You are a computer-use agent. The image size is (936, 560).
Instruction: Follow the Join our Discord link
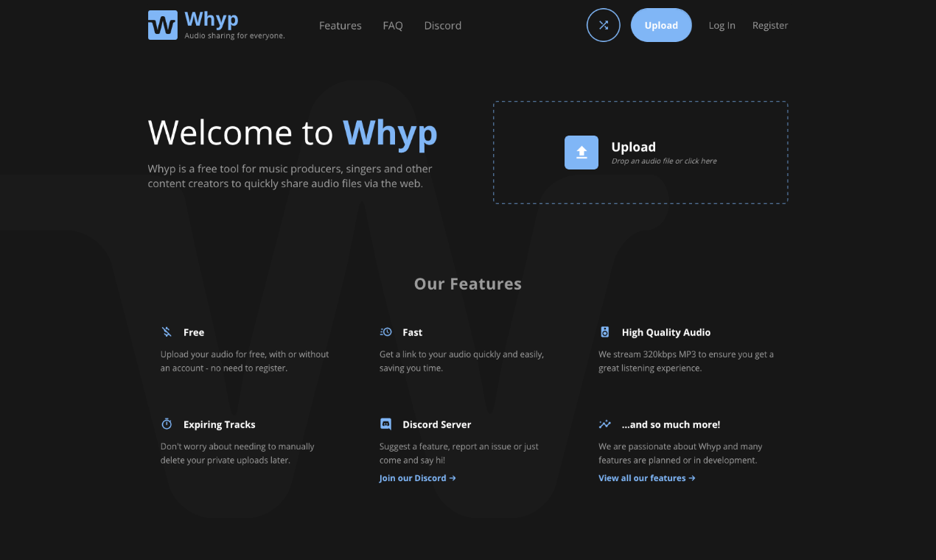coord(413,477)
